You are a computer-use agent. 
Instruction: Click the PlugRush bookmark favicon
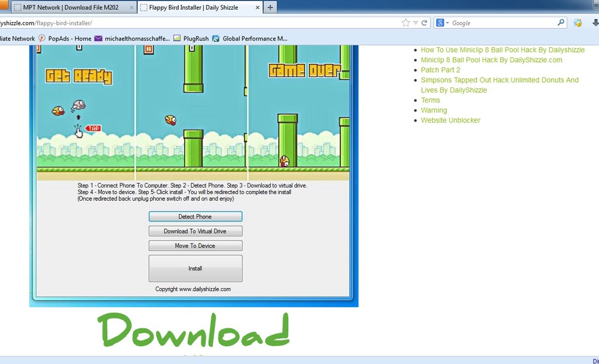point(177,38)
